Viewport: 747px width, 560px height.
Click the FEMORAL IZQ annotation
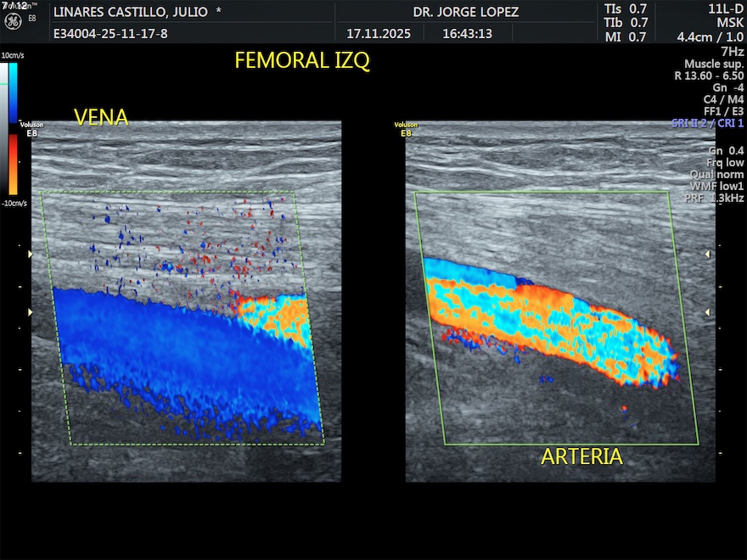302,62
